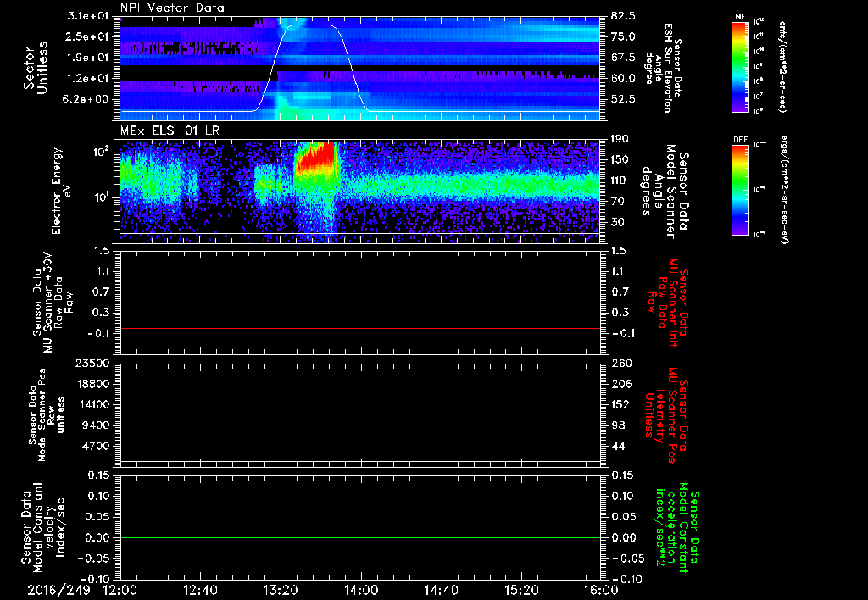Click the 44 telemetry tick label

(x=618, y=446)
